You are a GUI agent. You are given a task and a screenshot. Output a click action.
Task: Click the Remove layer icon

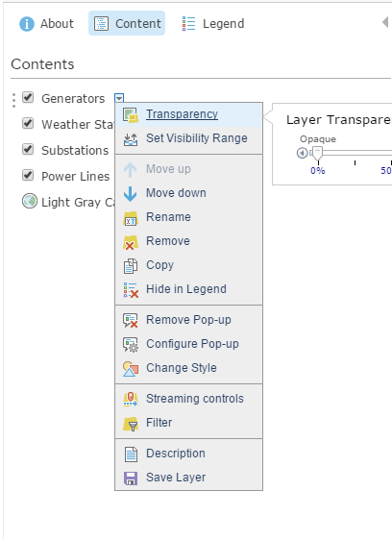(131, 242)
